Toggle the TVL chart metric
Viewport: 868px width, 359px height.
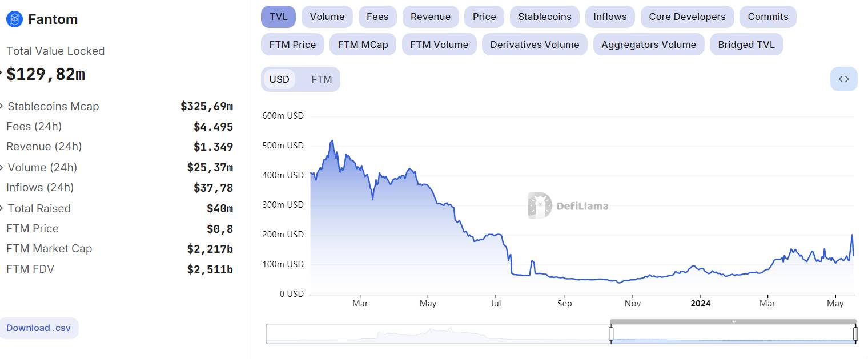[x=278, y=17]
